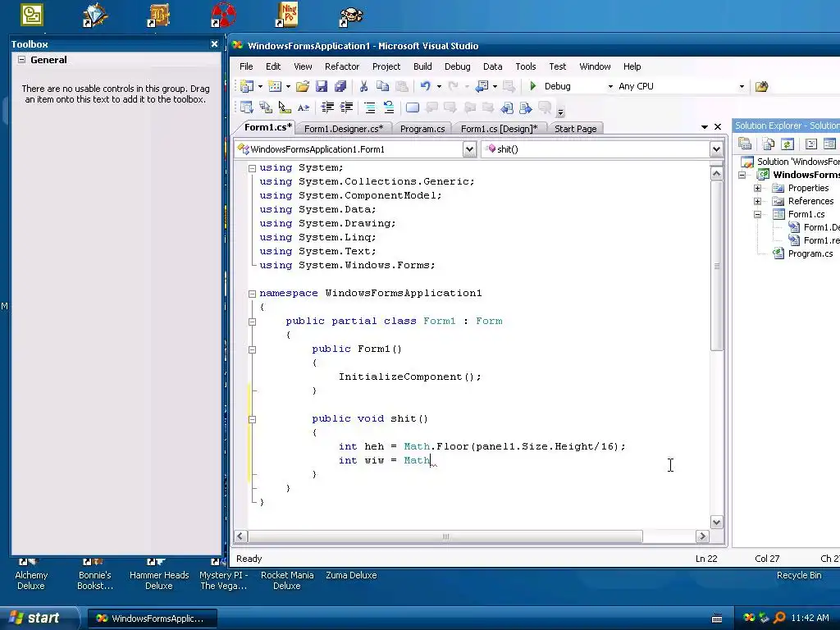This screenshot has height=630, width=840.
Task: Toggle a bookmark with the blue rectangle icon
Action: (413, 107)
